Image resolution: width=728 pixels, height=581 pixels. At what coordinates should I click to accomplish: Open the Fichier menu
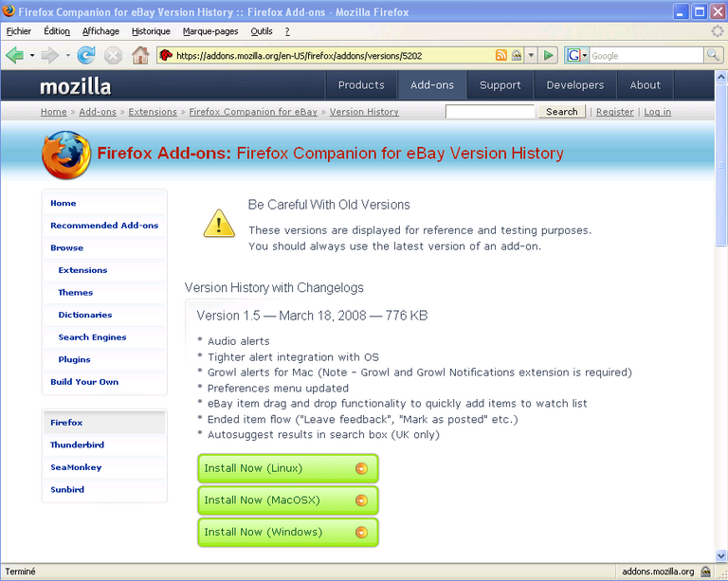pyautogui.click(x=19, y=31)
